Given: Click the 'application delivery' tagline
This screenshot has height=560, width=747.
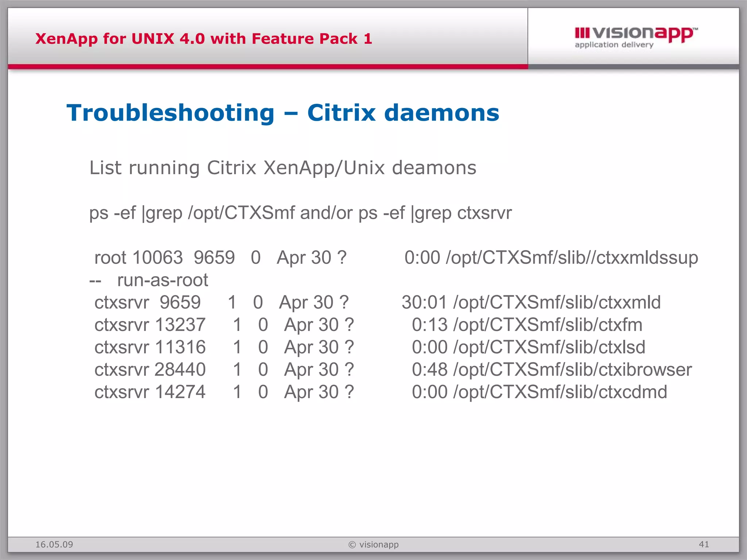Looking at the screenshot, I should 614,45.
